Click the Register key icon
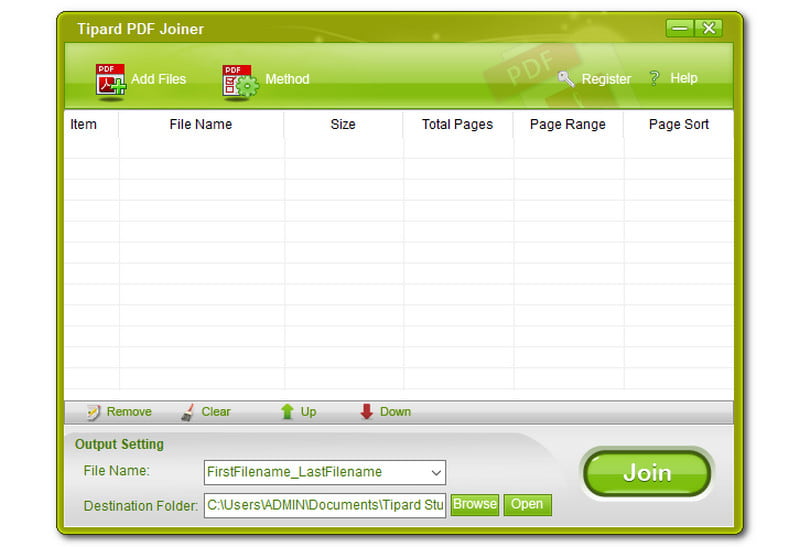The height and width of the screenshot is (547, 800). pyautogui.click(x=566, y=79)
